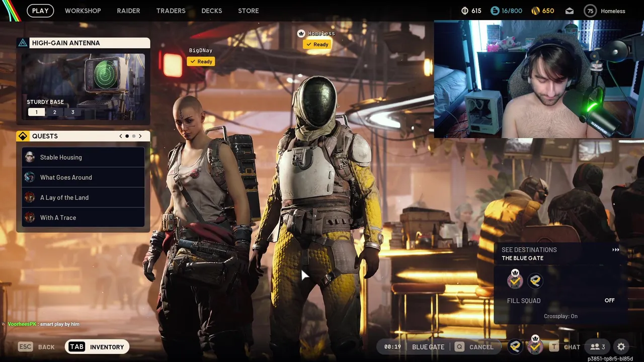Screen dimensions: 644x362
Task: Open the DECKS tab
Action: click(x=212, y=11)
